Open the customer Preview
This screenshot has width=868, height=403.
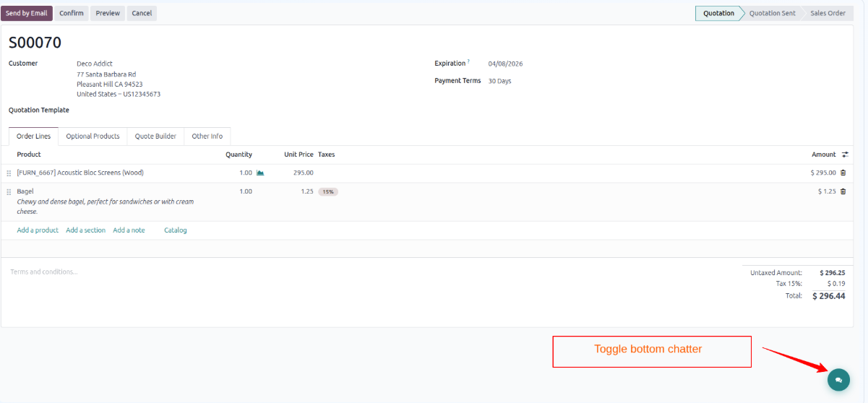click(108, 13)
